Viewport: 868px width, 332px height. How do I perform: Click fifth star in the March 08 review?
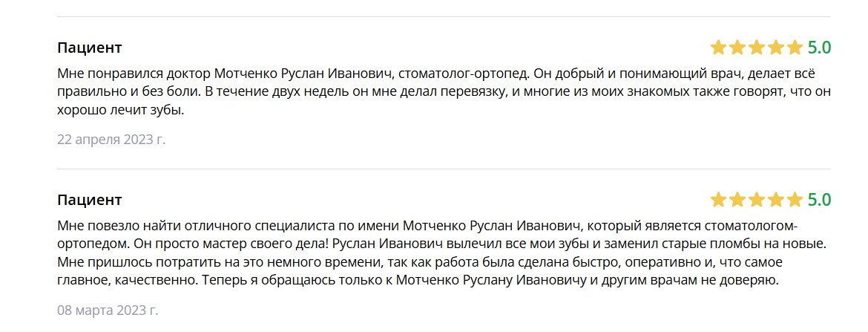click(795, 200)
